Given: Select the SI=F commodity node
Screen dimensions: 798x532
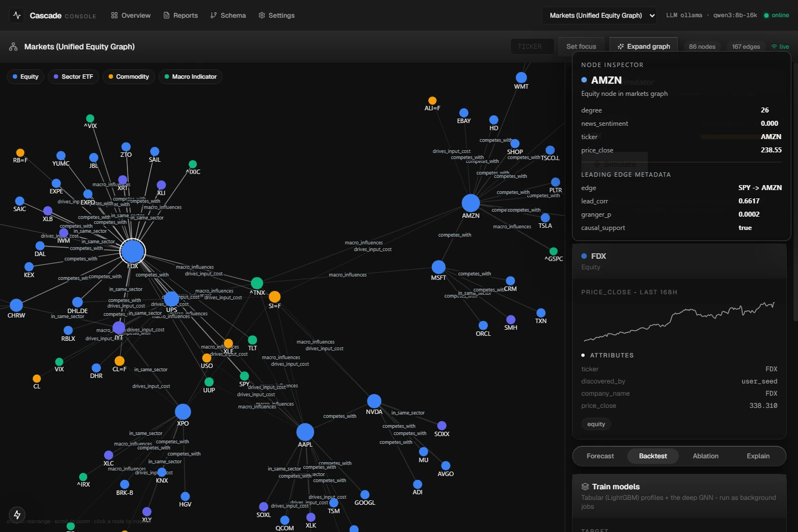Looking at the screenshot, I should pyautogui.click(x=274, y=297).
